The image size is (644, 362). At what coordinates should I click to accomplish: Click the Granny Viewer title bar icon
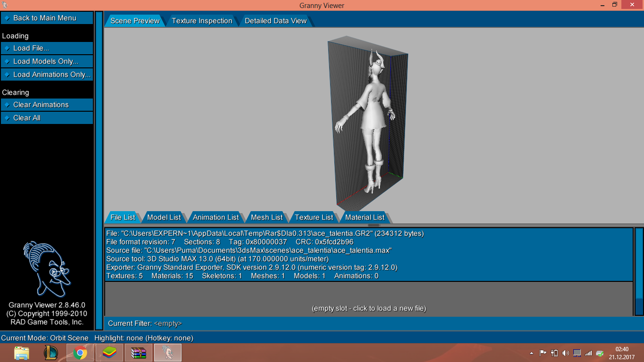click(x=5, y=5)
